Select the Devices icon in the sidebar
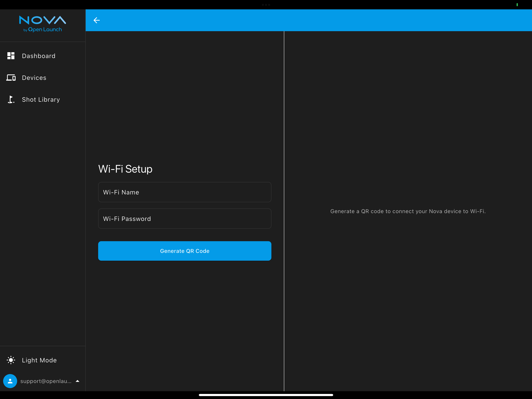This screenshot has height=399, width=532. [11, 78]
